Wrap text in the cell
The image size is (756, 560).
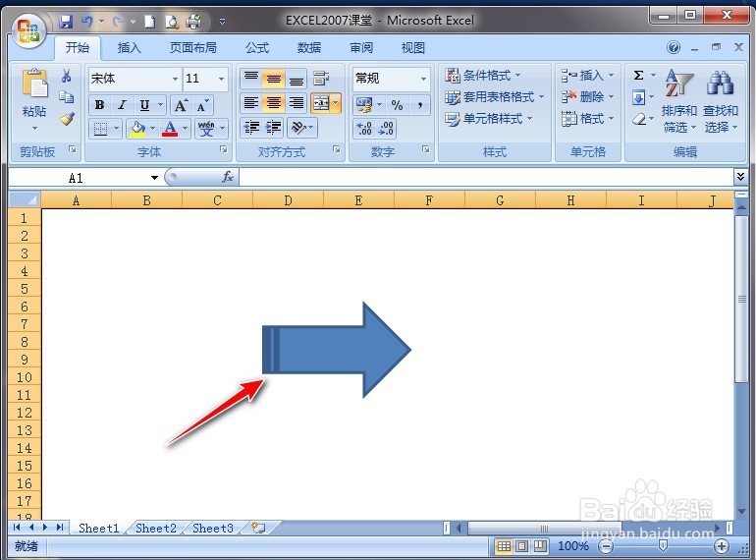click(321, 79)
